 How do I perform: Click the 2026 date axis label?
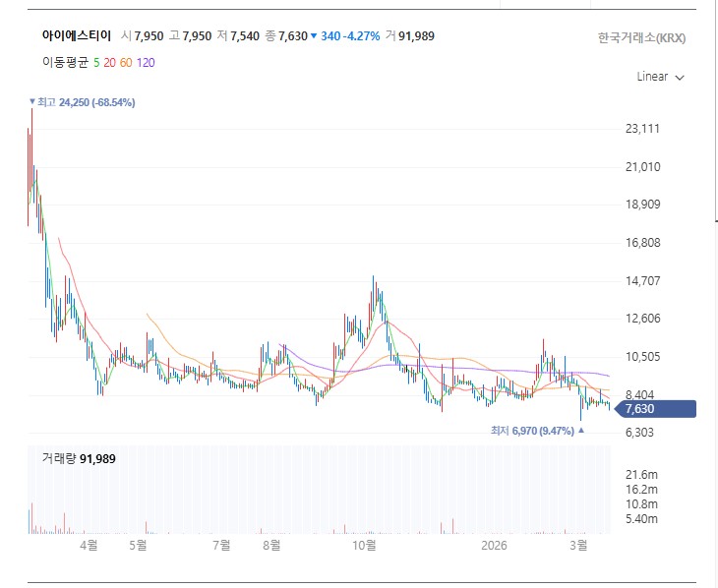pyautogui.click(x=494, y=545)
